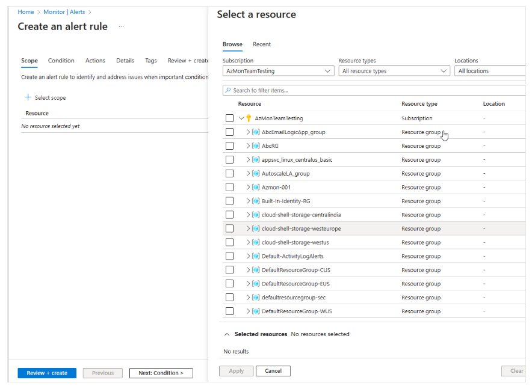
Task: Click the resource group icon beside defaultresourcegroup-sec
Action: pos(256,297)
